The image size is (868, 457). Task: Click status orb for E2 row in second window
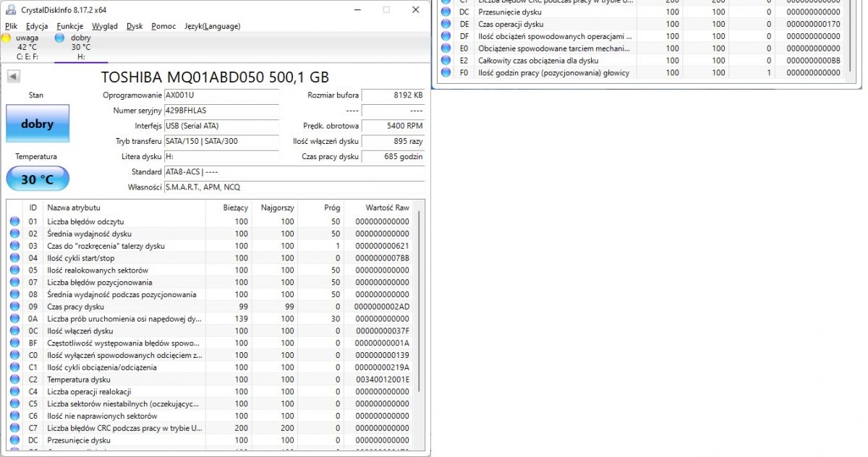tap(446, 61)
